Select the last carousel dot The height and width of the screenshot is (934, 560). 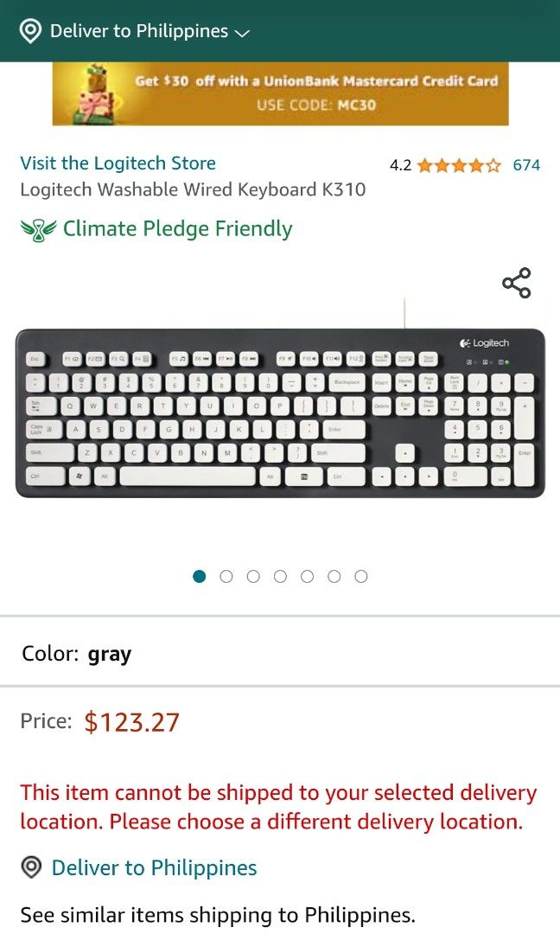[360, 576]
